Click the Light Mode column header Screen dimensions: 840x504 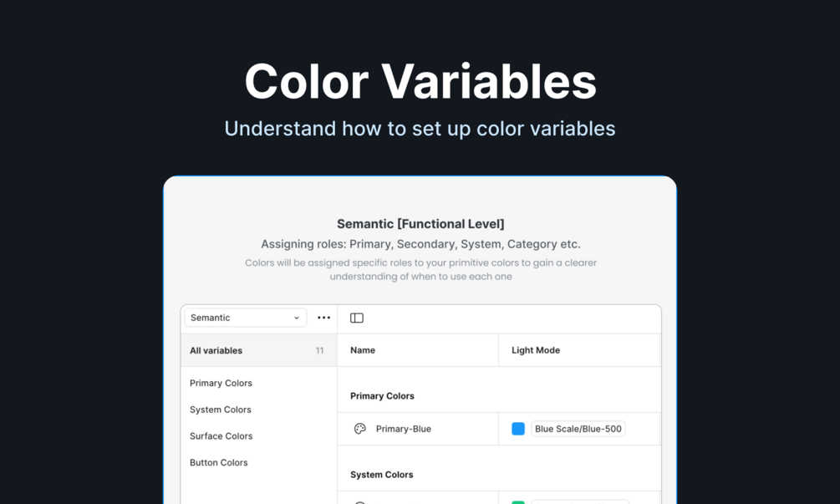coord(536,350)
